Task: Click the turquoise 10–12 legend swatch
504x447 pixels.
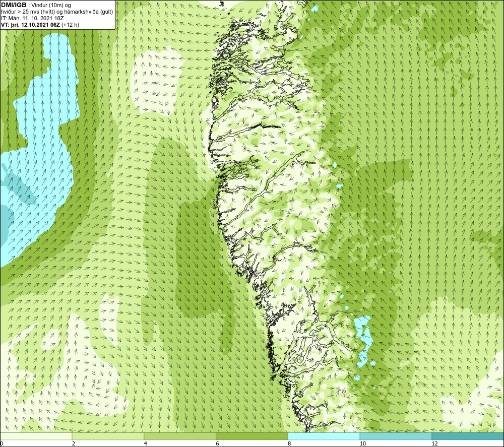Action: click(396, 436)
